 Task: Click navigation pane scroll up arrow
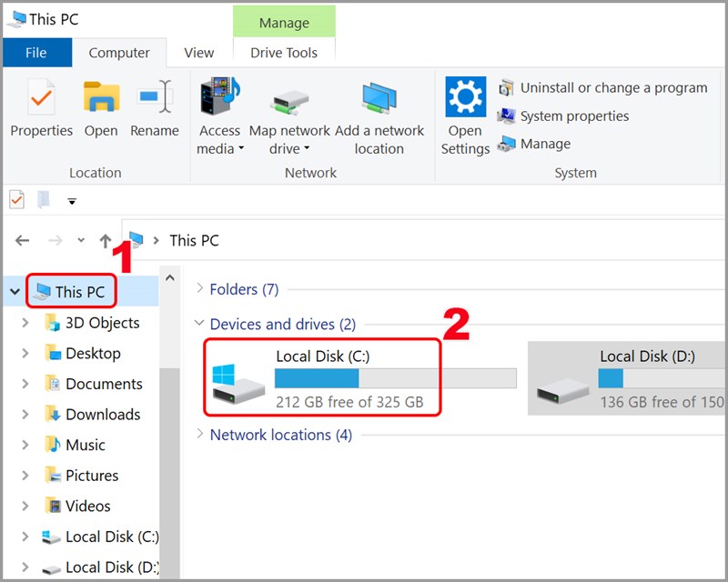pos(170,277)
